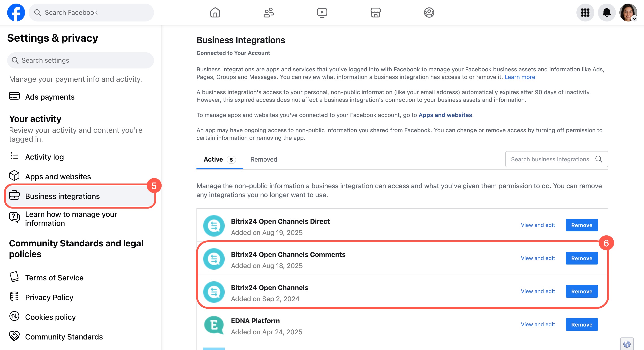Go to the Home feed icon
The image size is (644, 350).
(215, 13)
